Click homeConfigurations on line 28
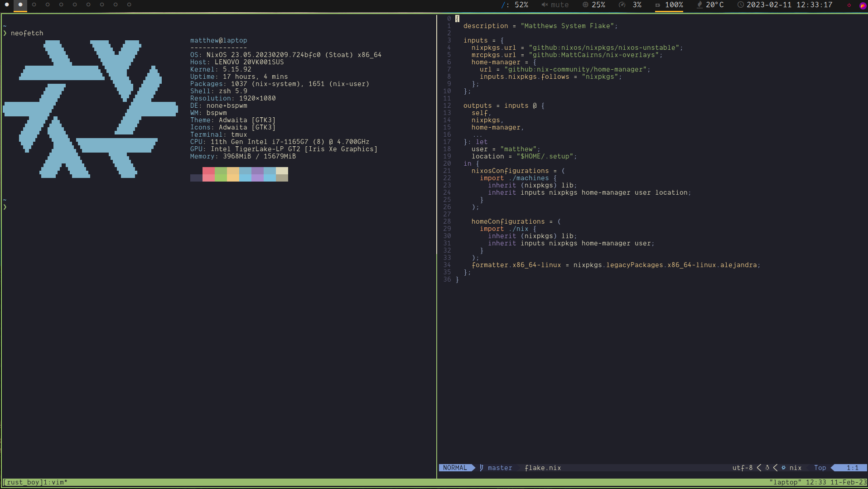 pos(508,221)
